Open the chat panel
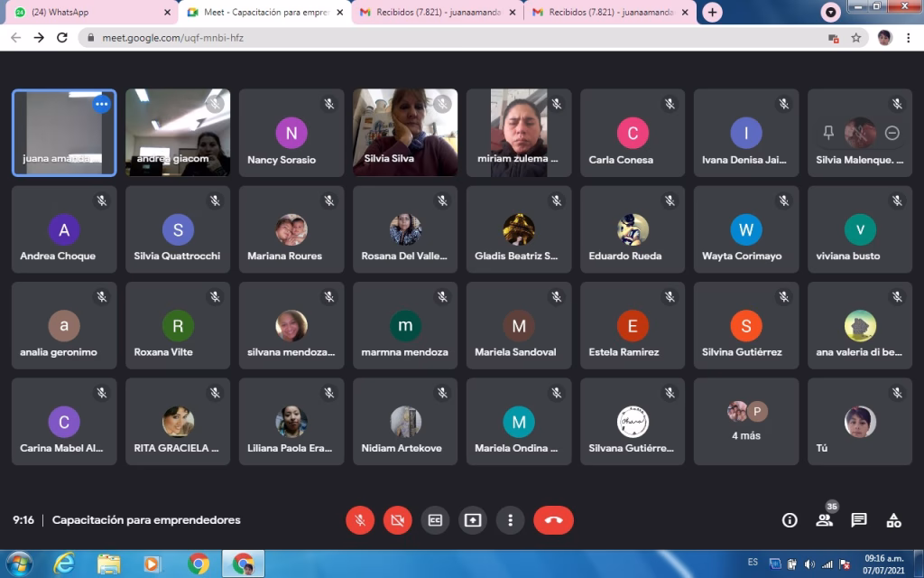Image resolution: width=924 pixels, height=578 pixels. point(859,520)
